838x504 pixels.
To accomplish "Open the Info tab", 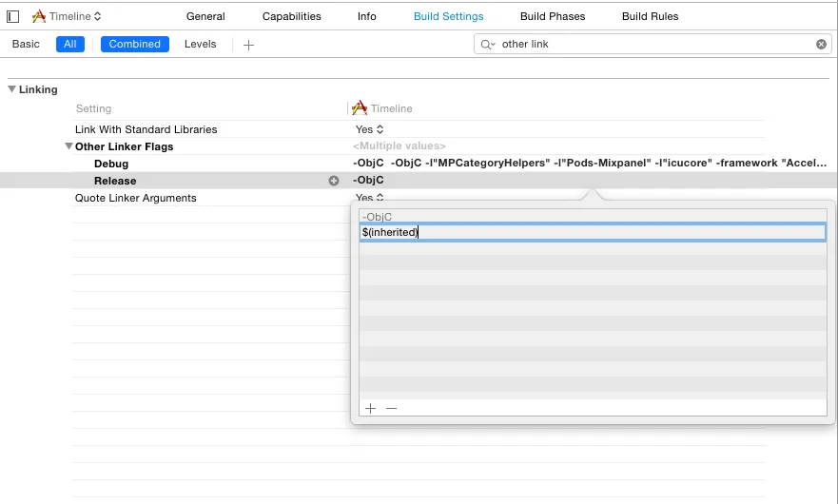I will click(366, 16).
